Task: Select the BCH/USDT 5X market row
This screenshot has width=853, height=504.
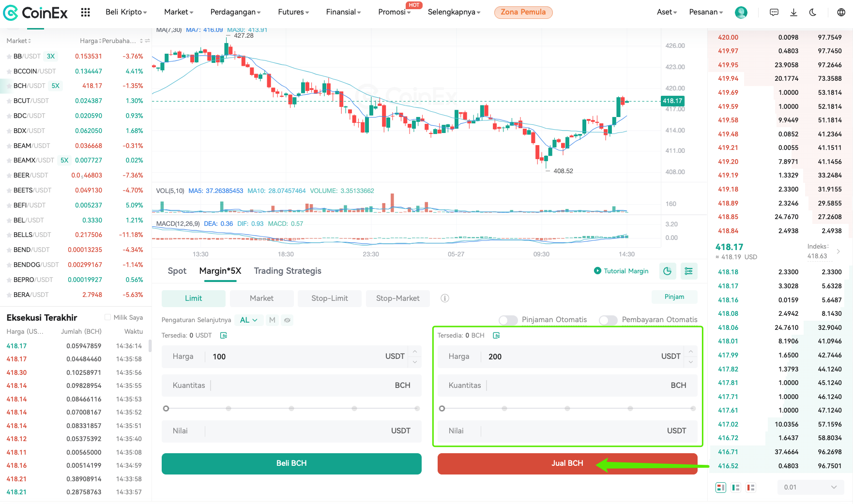Action: 76,86
